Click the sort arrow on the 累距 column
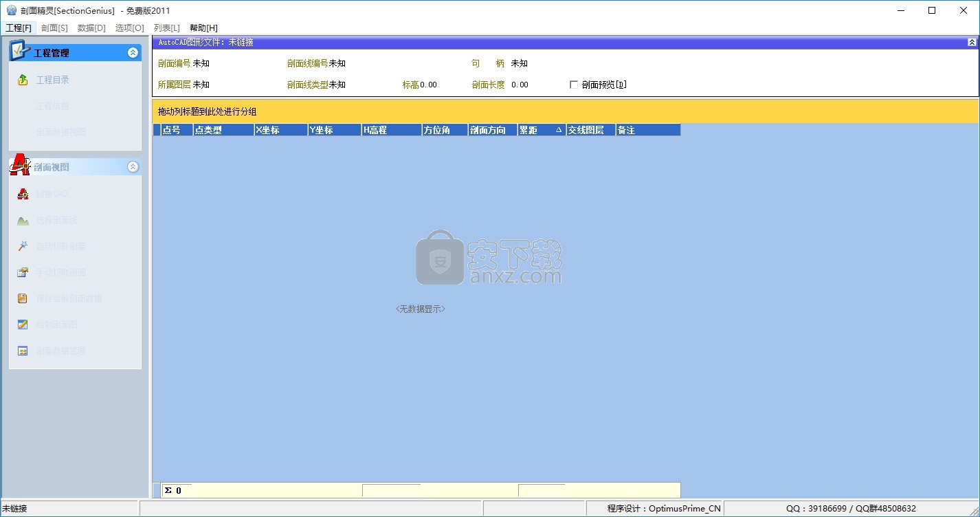Viewport: 980px width, 517px height. [559, 130]
